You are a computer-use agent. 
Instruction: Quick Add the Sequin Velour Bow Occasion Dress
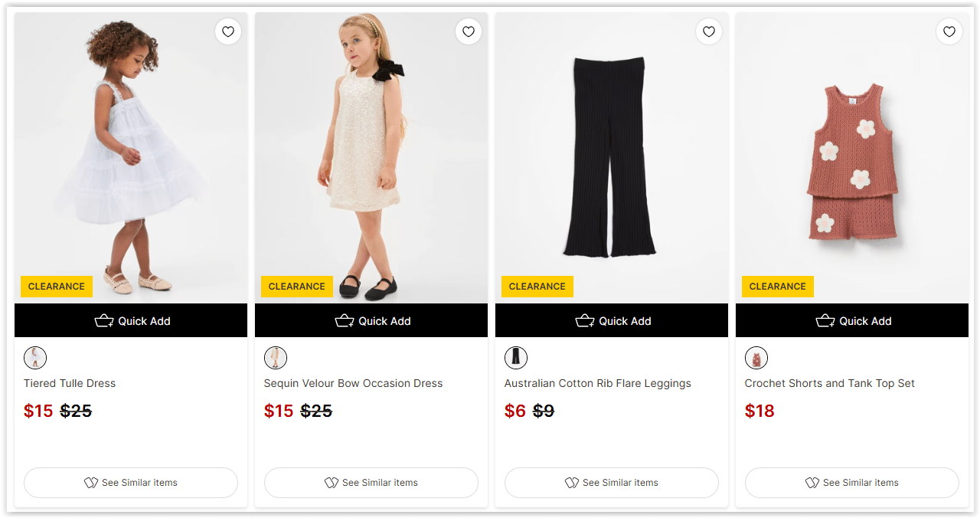371,321
